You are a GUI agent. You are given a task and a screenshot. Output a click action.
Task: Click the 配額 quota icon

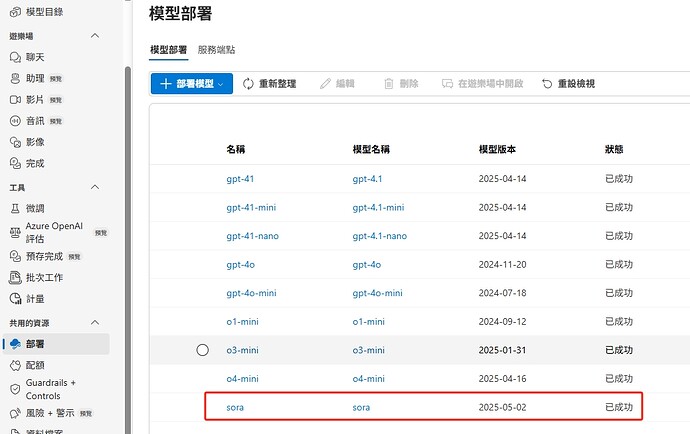(15, 365)
